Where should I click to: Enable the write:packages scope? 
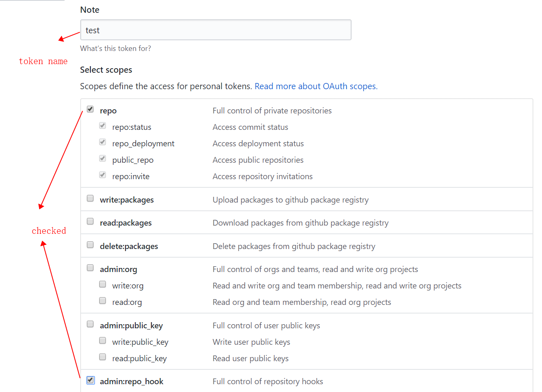[90, 198]
